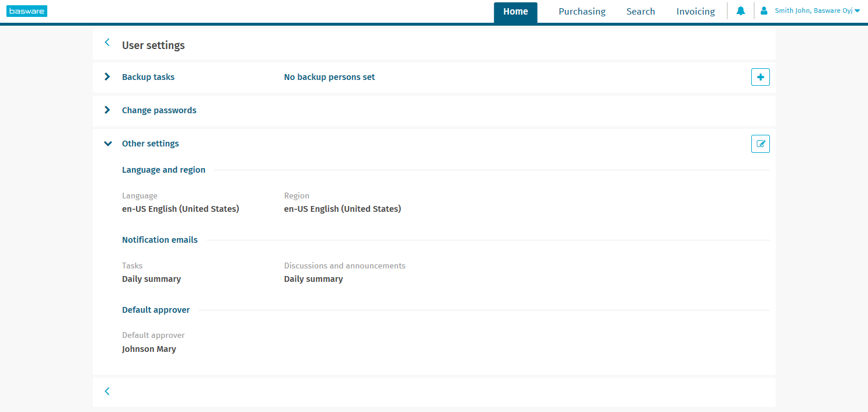Click the Language value en-US English
Screen dimensions: 868x412
180,208
